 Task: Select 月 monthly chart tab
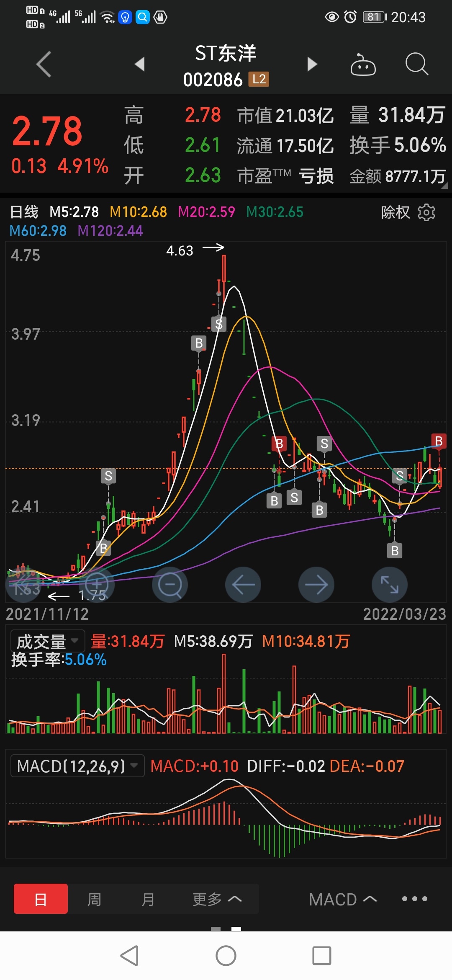pyautogui.click(x=148, y=899)
